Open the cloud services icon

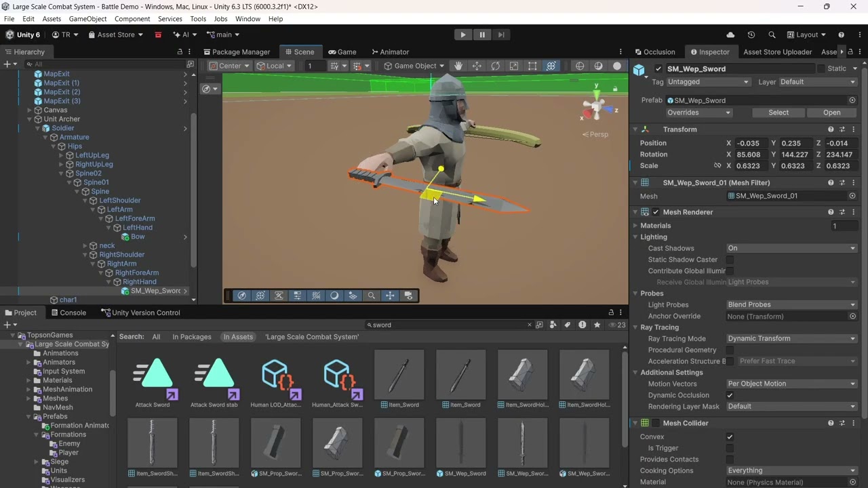730,35
